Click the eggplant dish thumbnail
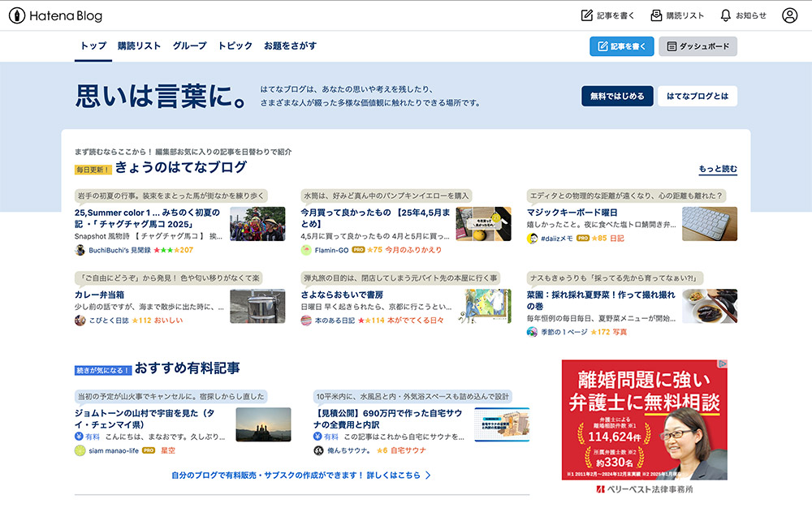 click(710, 306)
